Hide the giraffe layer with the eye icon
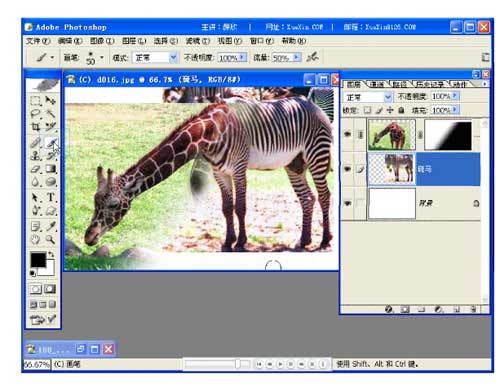500x392 pixels. (348, 134)
